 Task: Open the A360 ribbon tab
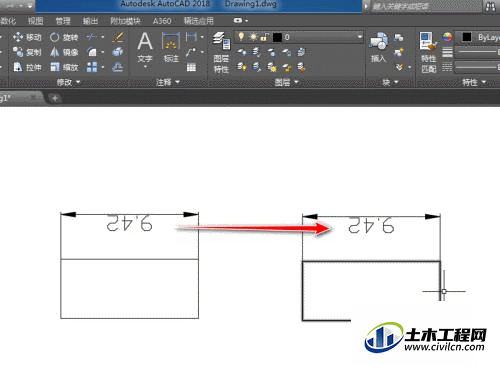point(162,21)
